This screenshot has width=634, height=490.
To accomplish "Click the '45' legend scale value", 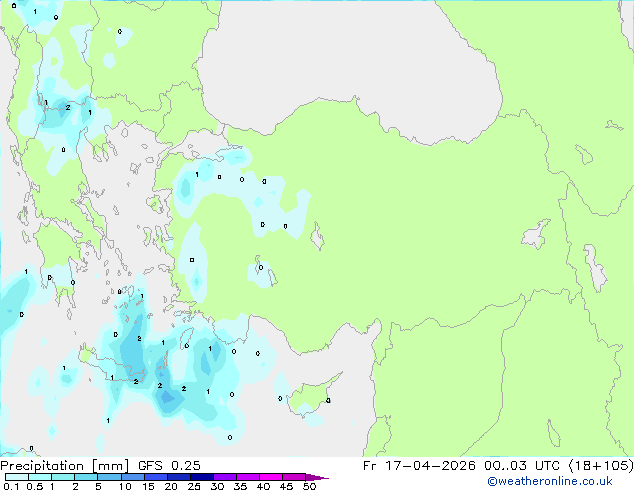I will 286,486.
